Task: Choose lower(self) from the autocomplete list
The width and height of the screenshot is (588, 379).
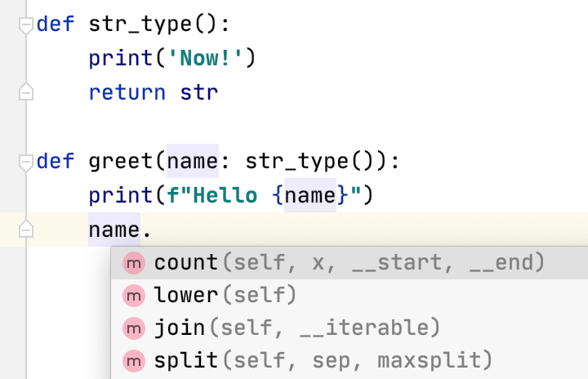Action: pyautogui.click(x=225, y=295)
